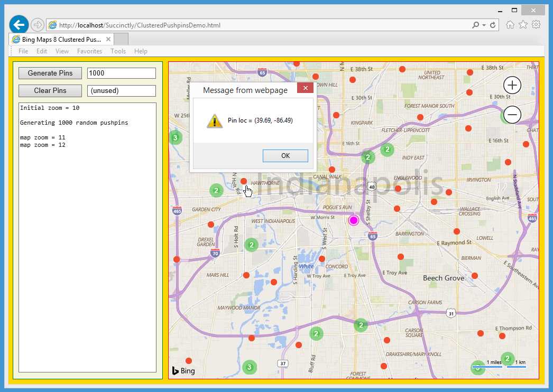Click the magenta pushpin near S Shelby St
Image resolution: width=553 pixels, height=392 pixels.
coord(353,220)
